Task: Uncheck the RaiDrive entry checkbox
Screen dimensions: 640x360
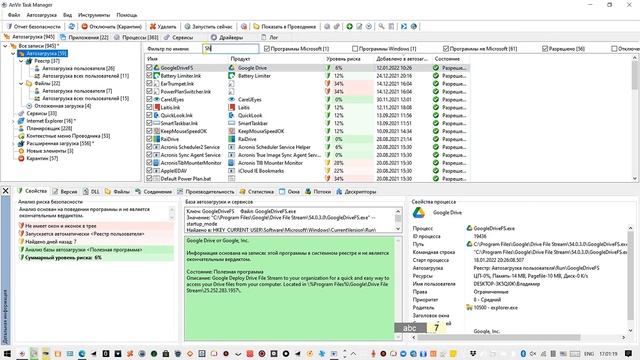Action: [149, 139]
